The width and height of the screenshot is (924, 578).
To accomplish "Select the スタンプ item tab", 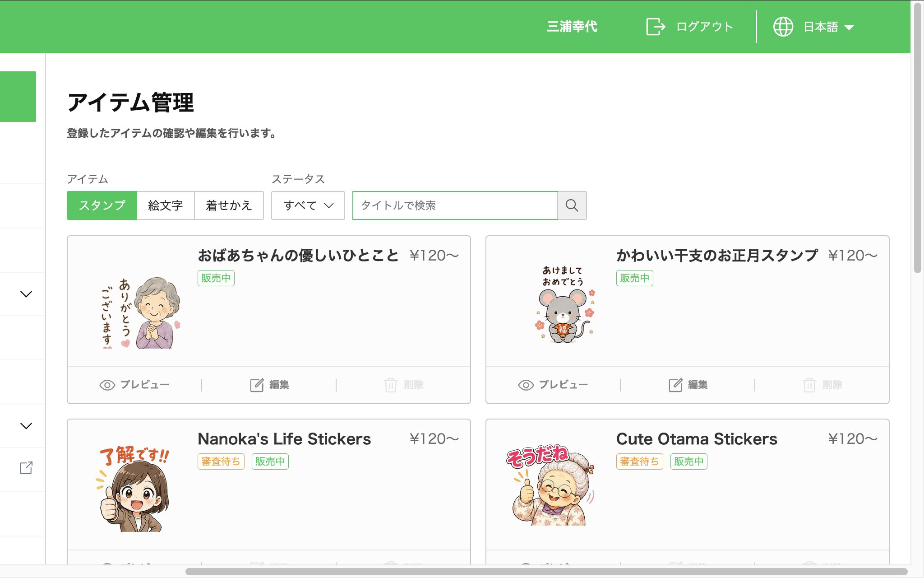I will pos(102,205).
